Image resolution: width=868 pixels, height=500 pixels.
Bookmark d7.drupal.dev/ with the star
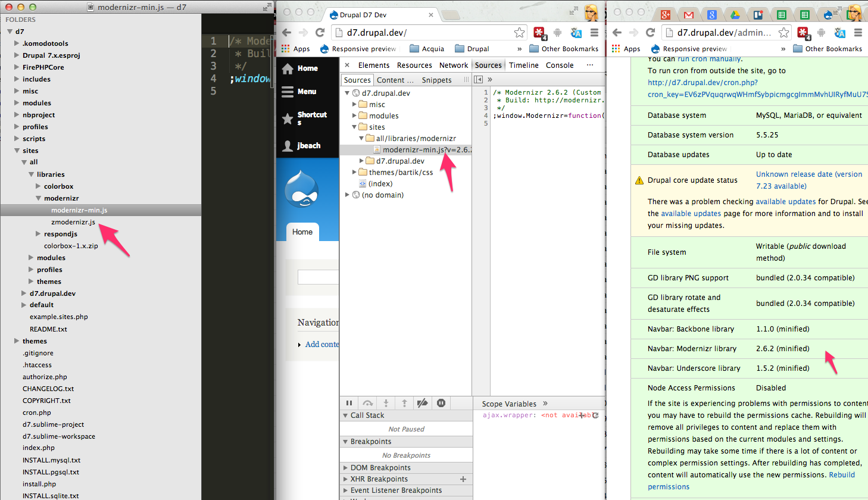pos(520,33)
